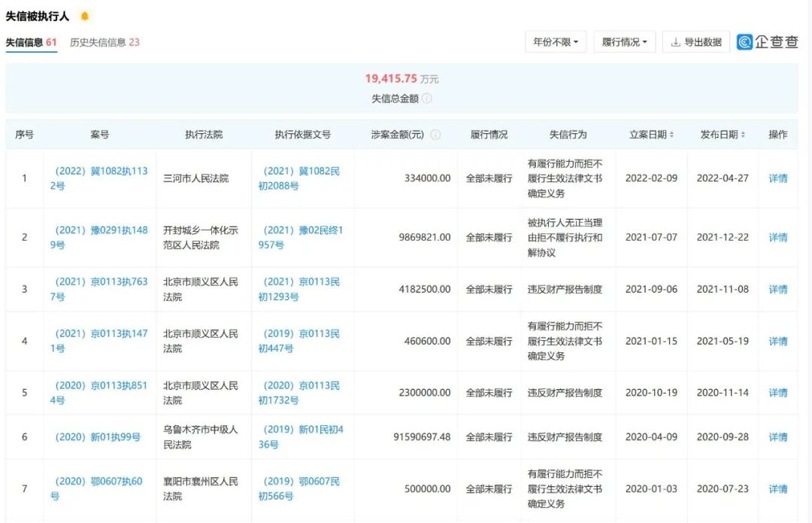Open case (2020)京0113执8514号
The image size is (812, 523).
point(99,393)
